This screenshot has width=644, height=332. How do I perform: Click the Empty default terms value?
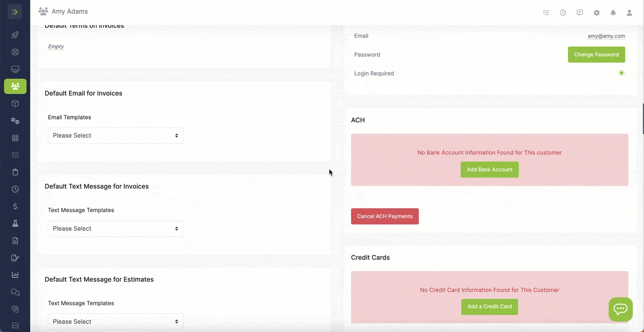(x=56, y=47)
